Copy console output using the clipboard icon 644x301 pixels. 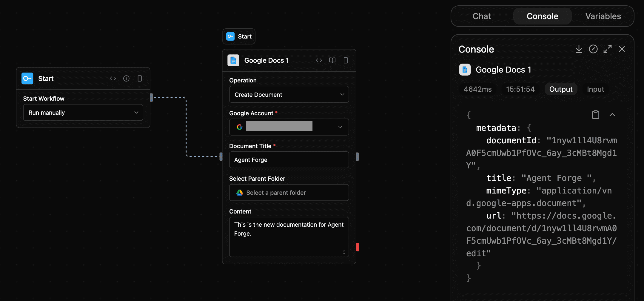tap(596, 115)
